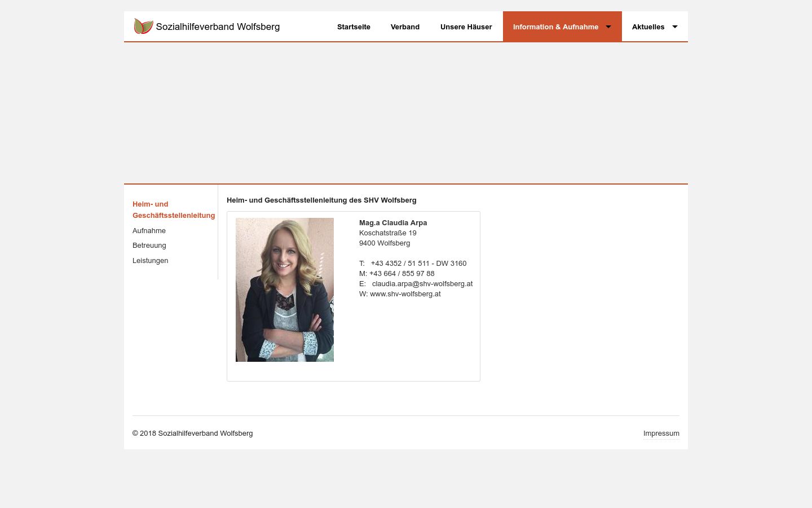Viewport: 812px width, 508px height.
Task: Click the address line Koschatstraße 19
Action: click(x=388, y=233)
